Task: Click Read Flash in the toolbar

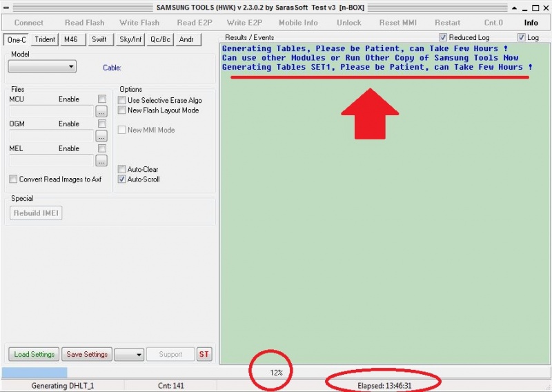Action: (x=84, y=23)
